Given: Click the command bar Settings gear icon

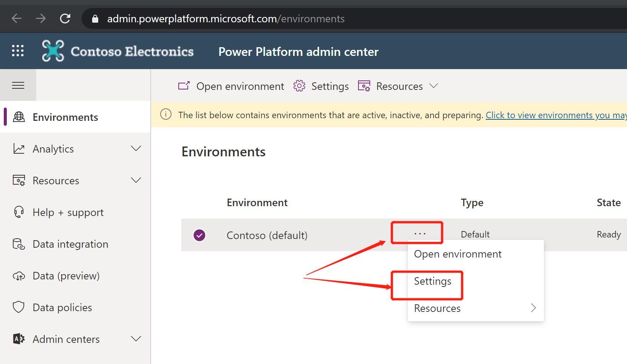Looking at the screenshot, I should (299, 86).
